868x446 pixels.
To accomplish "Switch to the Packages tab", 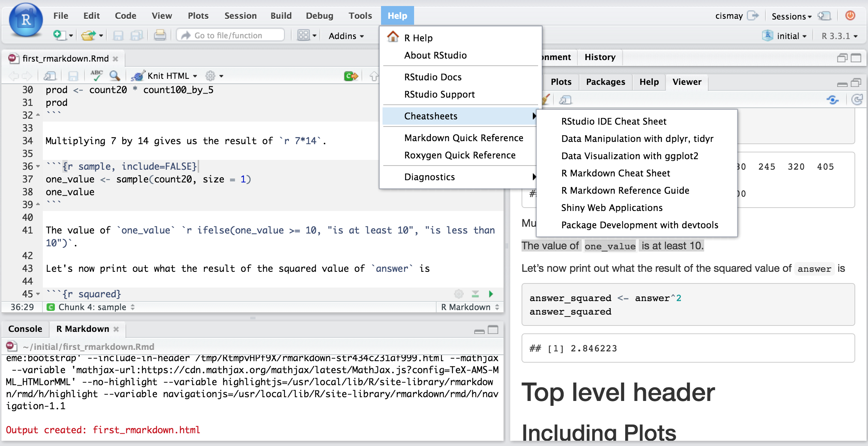I will click(x=605, y=81).
